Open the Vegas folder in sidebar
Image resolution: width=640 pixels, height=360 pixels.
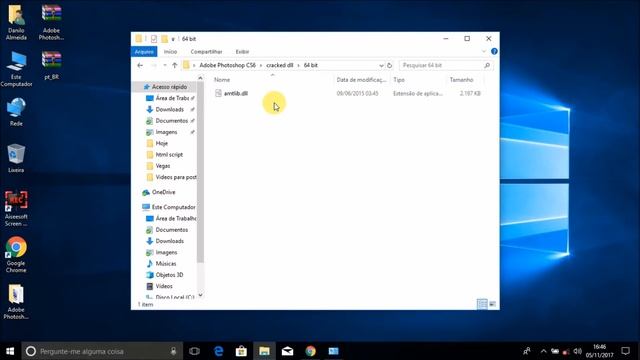[162, 166]
